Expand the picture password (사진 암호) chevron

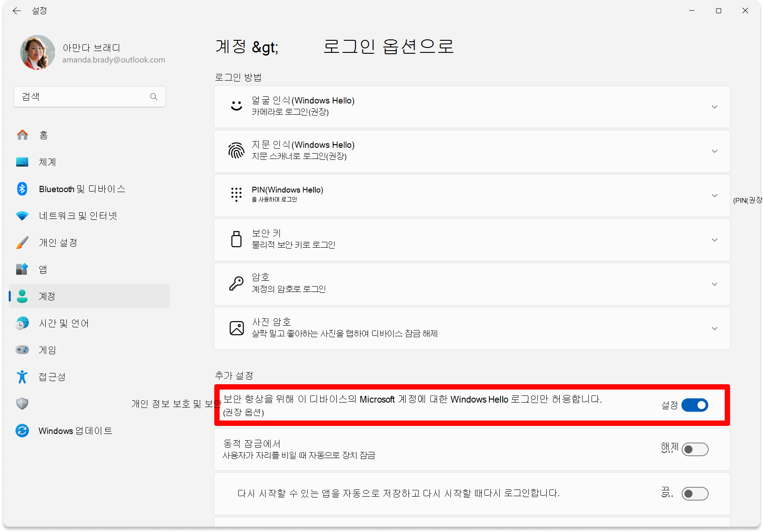715,328
